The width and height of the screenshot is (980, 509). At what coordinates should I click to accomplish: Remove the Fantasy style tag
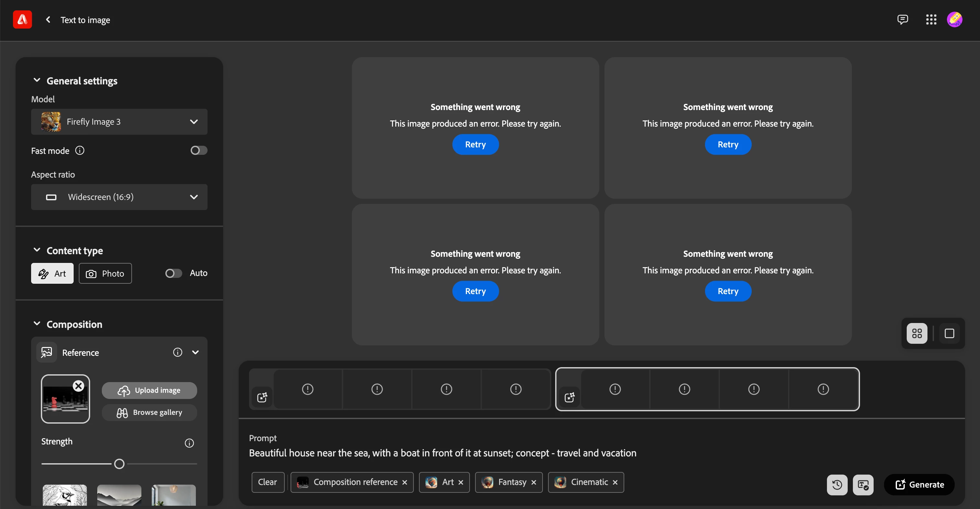(534, 482)
